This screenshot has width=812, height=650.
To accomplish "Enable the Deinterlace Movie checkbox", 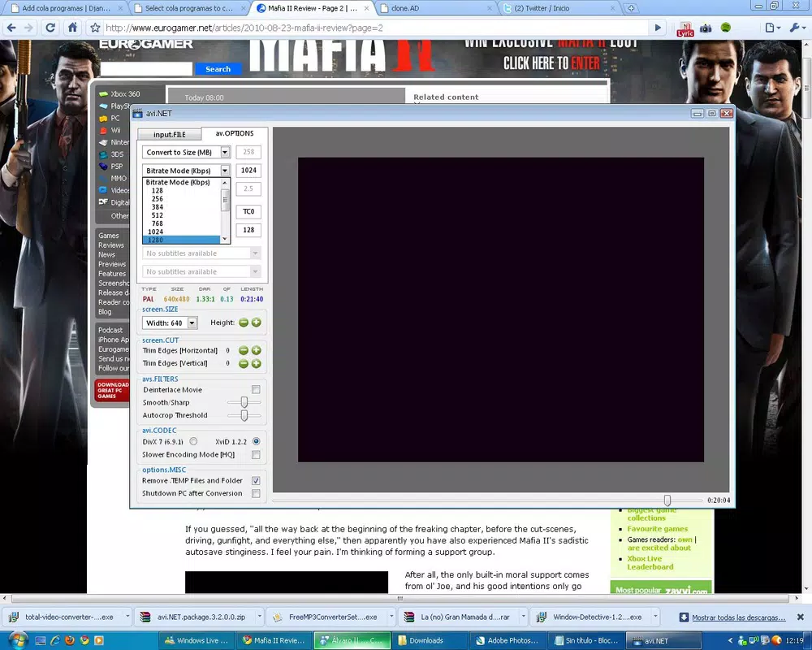I will tap(256, 389).
